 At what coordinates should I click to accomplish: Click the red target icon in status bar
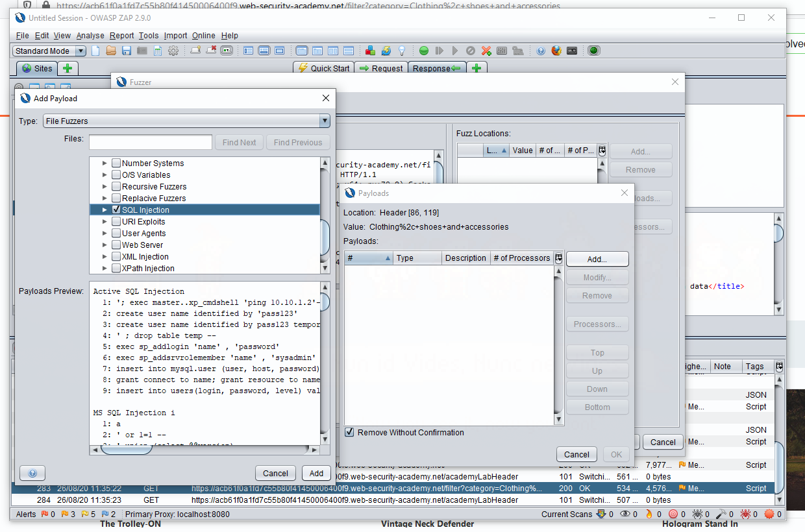pos(673,514)
